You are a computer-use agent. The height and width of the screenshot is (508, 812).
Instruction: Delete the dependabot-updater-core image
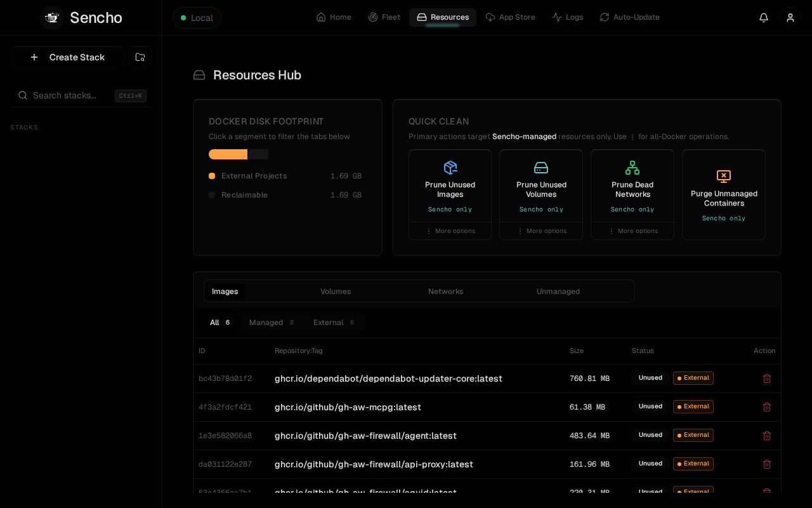[x=767, y=378]
